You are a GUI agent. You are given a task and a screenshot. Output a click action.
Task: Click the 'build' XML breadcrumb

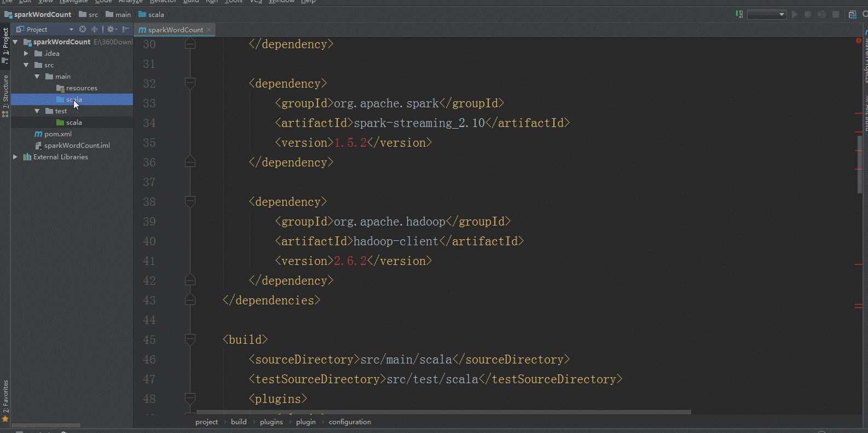click(239, 422)
